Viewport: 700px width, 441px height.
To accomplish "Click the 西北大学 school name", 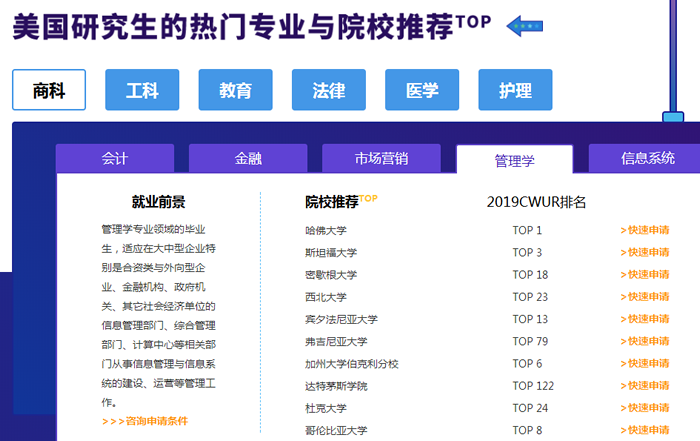I will [326, 297].
